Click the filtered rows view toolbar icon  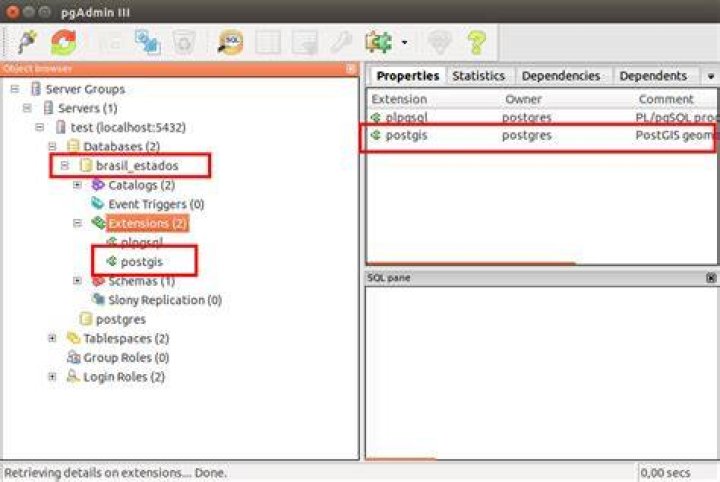click(305, 43)
